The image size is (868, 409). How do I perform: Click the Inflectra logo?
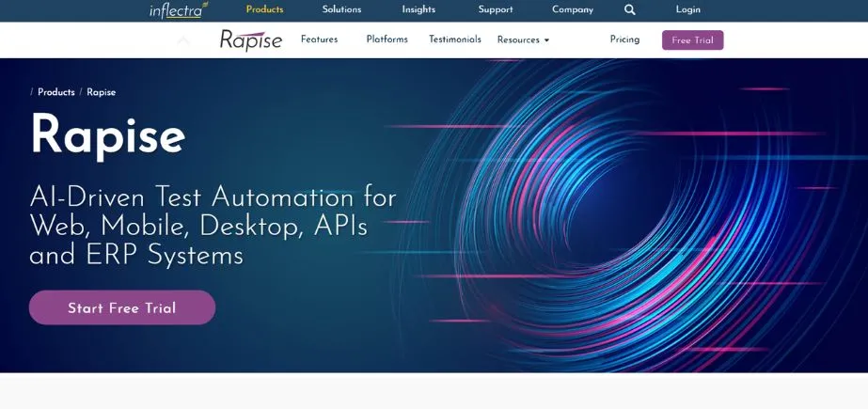click(179, 10)
